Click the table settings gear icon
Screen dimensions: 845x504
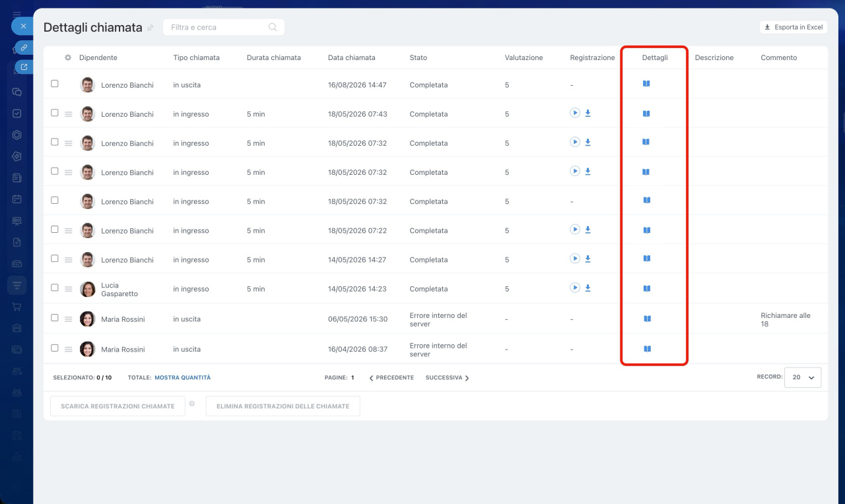[68, 57]
